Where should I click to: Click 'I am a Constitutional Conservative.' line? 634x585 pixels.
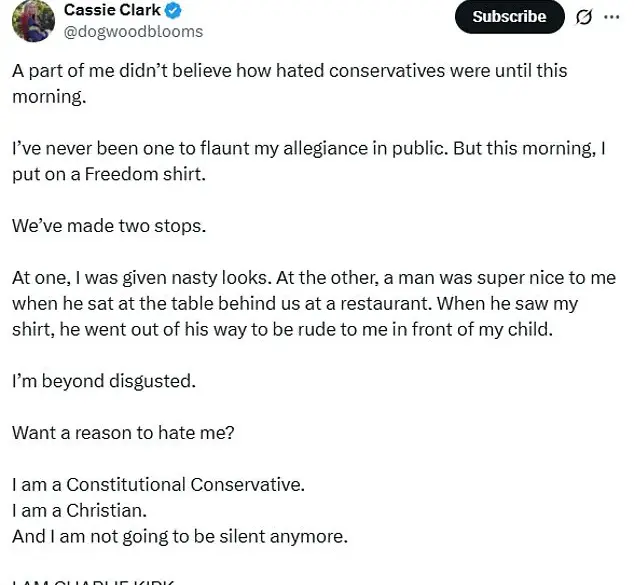pos(158,485)
